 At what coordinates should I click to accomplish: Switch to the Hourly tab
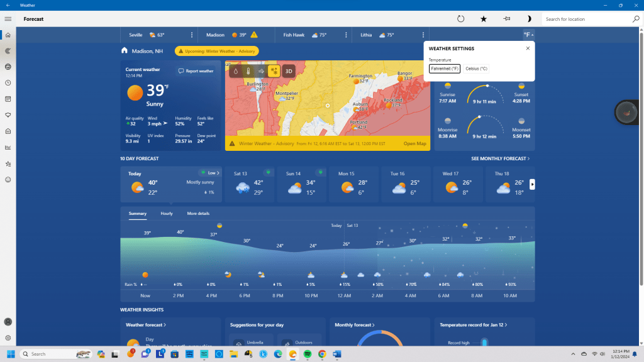pyautogui.click(x=167, y=214)
